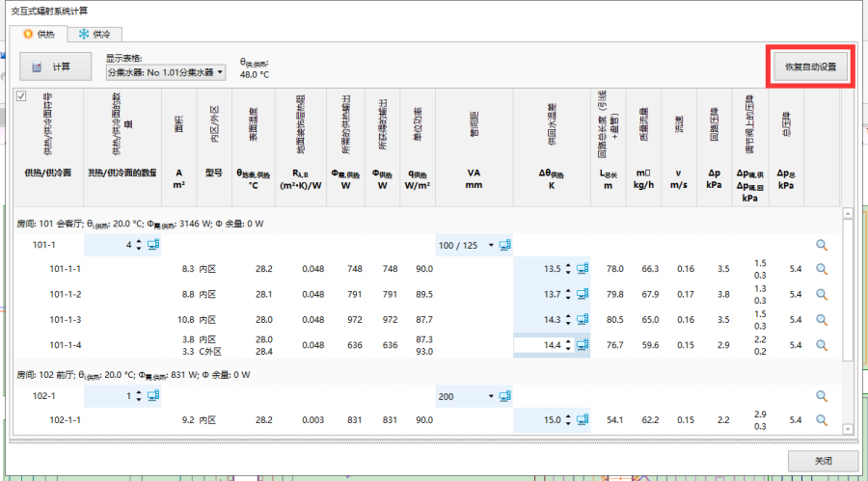Select the row label 101-1-4
The image size is (868, 481).
pos(66,345)
